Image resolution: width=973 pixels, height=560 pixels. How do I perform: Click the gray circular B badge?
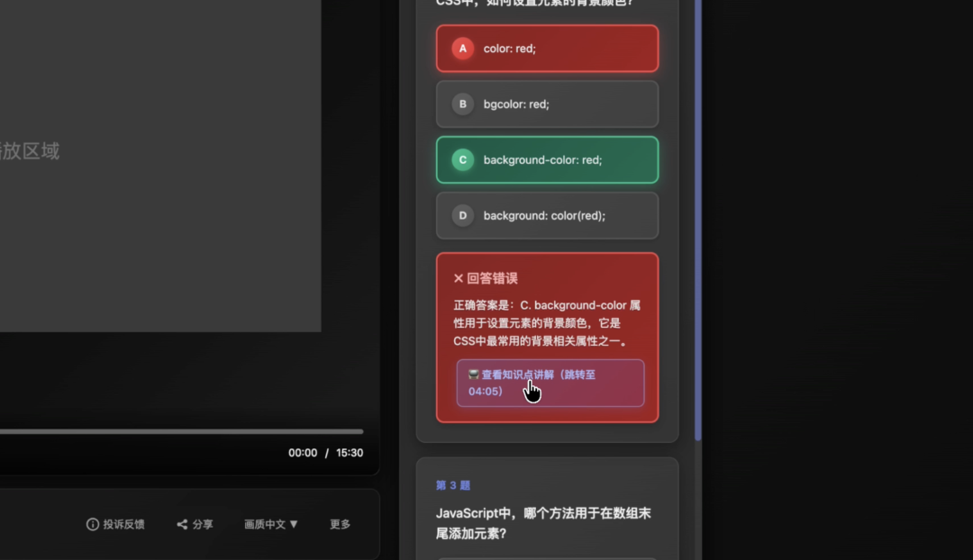[x=462, y=104]
